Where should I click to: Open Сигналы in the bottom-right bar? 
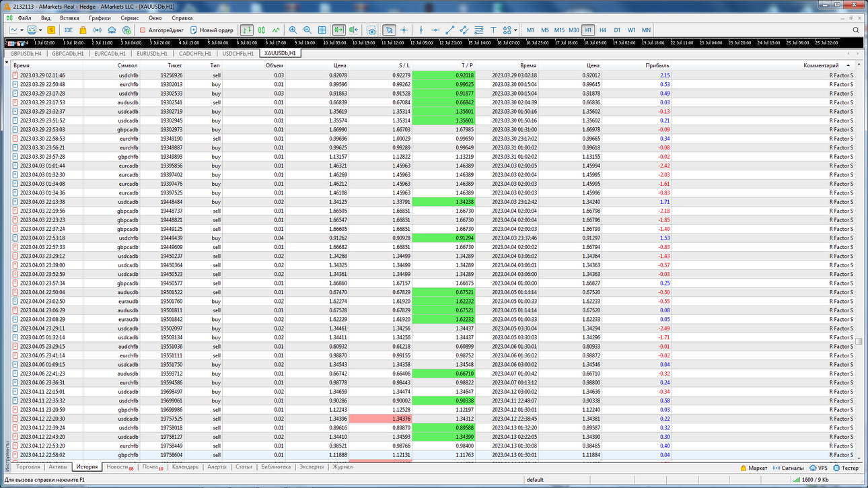788,467
